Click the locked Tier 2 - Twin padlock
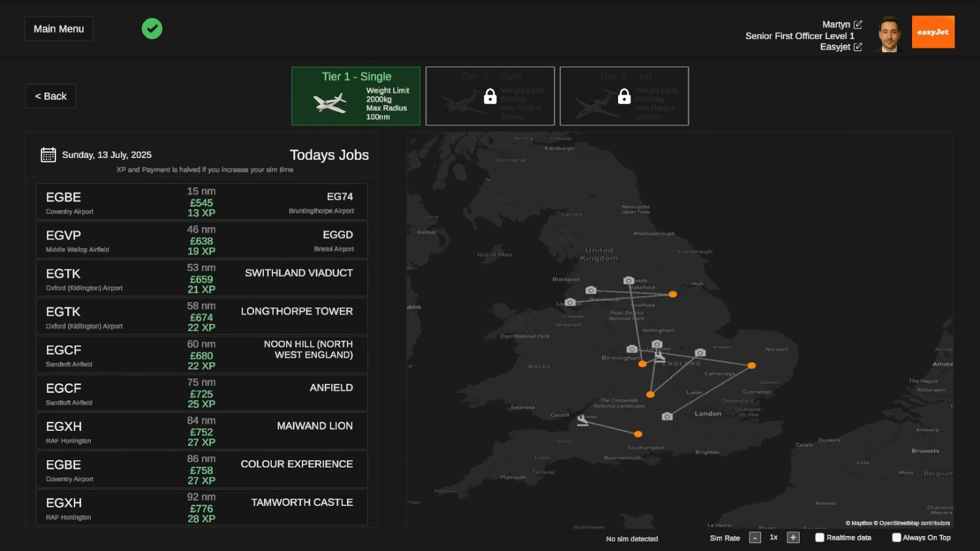980x551 pixels. [490, 97]
